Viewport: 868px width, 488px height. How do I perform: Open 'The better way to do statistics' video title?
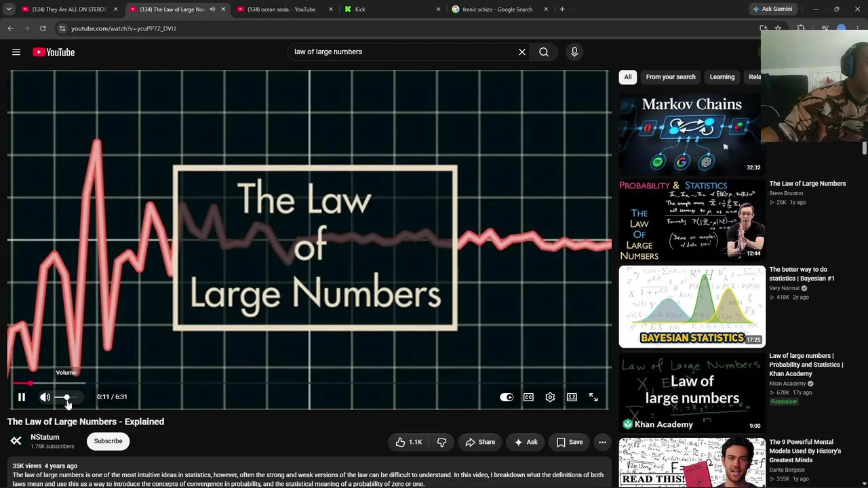click(802, 274)
